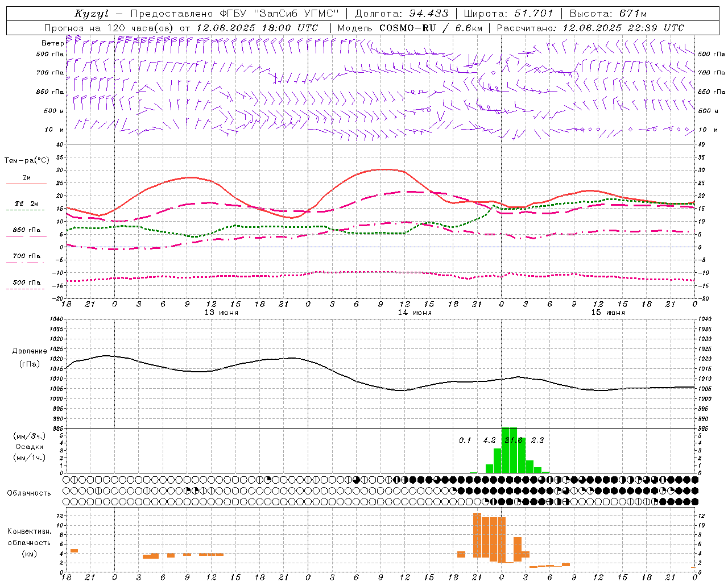Click the "0.1" precipitation amount value

[x=465, y=440]
